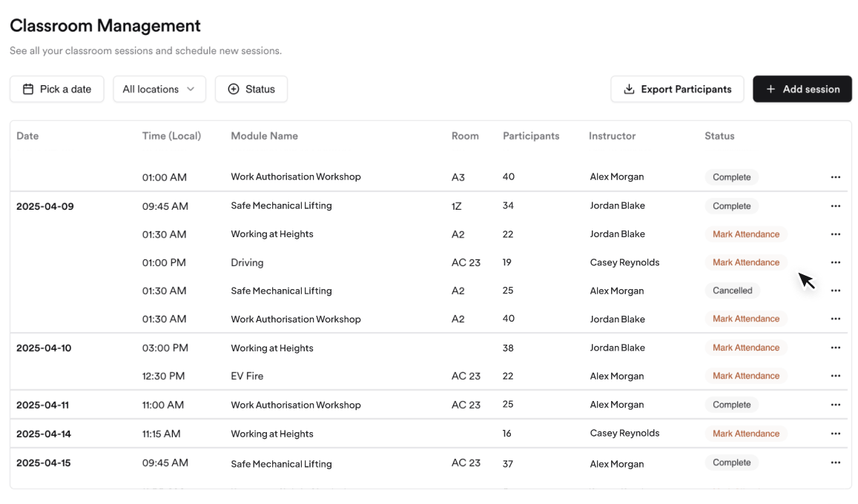Image resolution: width=858 pixels, height=504 pixels.
Task: Open the more options menu for the Driving session
Action: [835, 262]
